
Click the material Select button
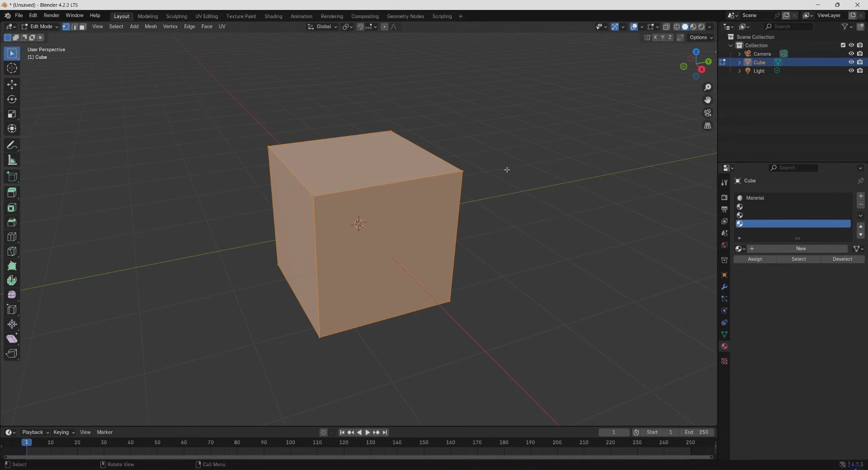tap(798, 259)
